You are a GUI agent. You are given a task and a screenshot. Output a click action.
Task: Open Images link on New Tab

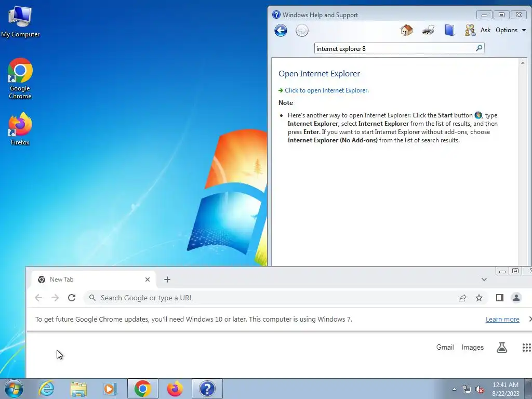(x=472, y=348)
